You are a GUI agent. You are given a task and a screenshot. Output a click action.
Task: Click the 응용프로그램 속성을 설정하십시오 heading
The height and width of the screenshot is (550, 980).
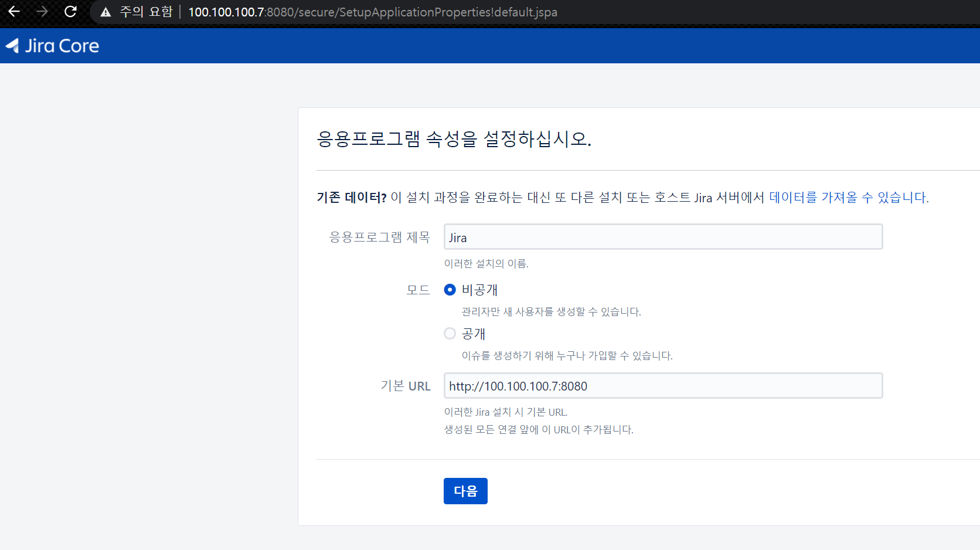pyautogui.click(x=454, y=139)
